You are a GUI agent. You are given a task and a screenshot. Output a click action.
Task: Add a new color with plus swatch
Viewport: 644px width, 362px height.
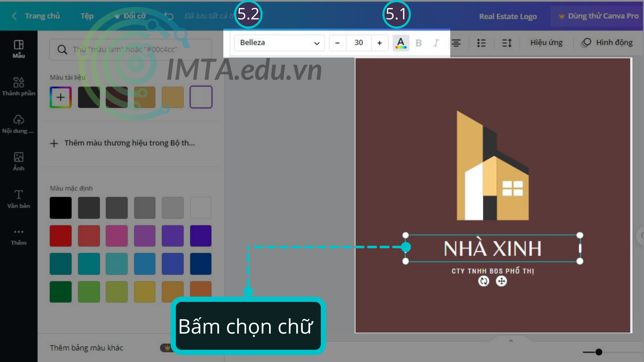click(x=61, y=97)
